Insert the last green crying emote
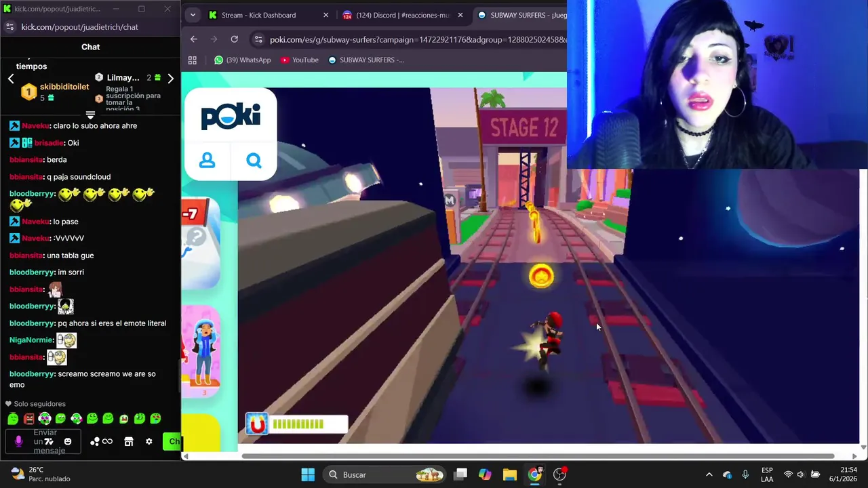 (x=155, y=419)
